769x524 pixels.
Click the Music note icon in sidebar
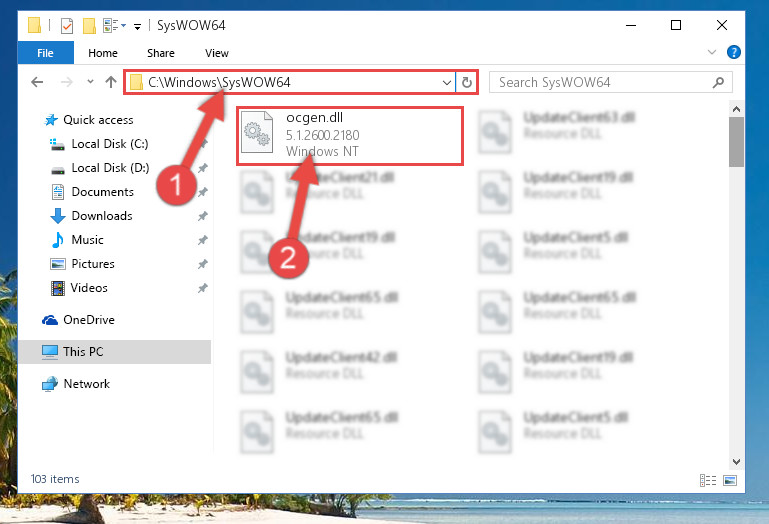58,240
